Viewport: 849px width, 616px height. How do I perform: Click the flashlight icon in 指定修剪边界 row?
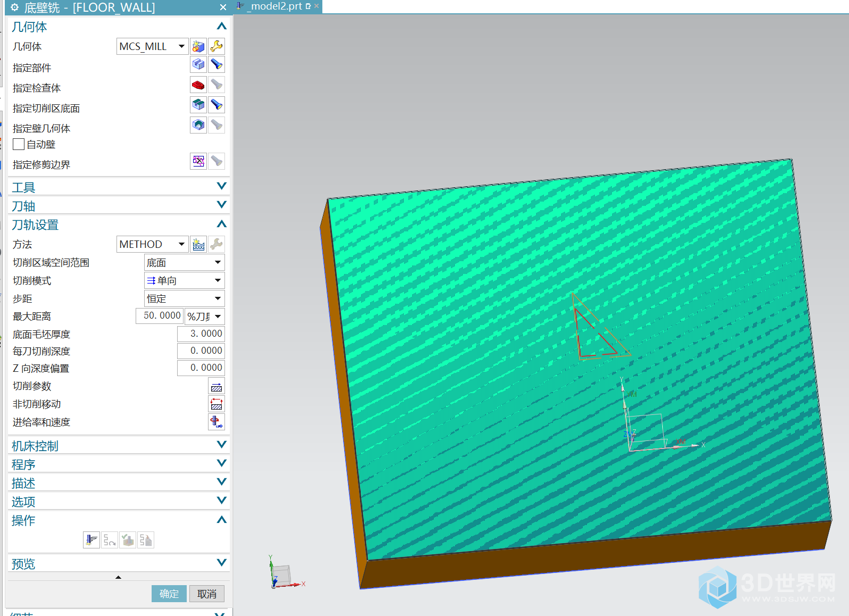[x=217, y=161]
